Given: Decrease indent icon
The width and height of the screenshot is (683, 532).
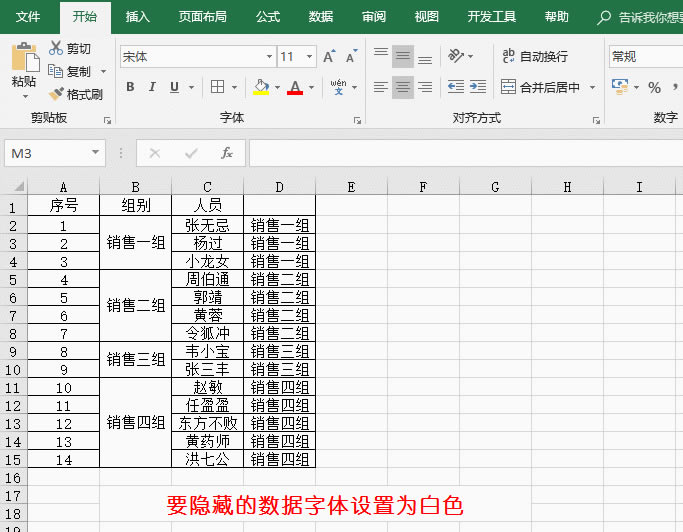Looking at the screenshot, I should (x=456, y=87).
